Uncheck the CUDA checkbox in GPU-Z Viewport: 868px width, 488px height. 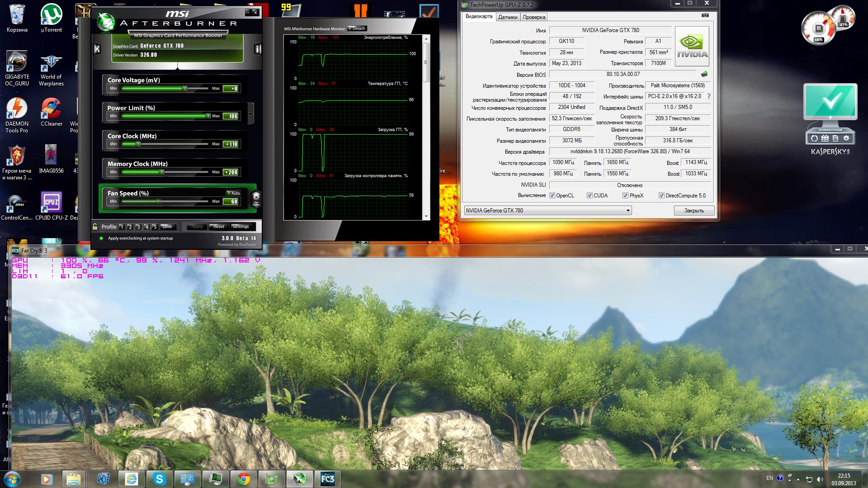pos(590,196)
